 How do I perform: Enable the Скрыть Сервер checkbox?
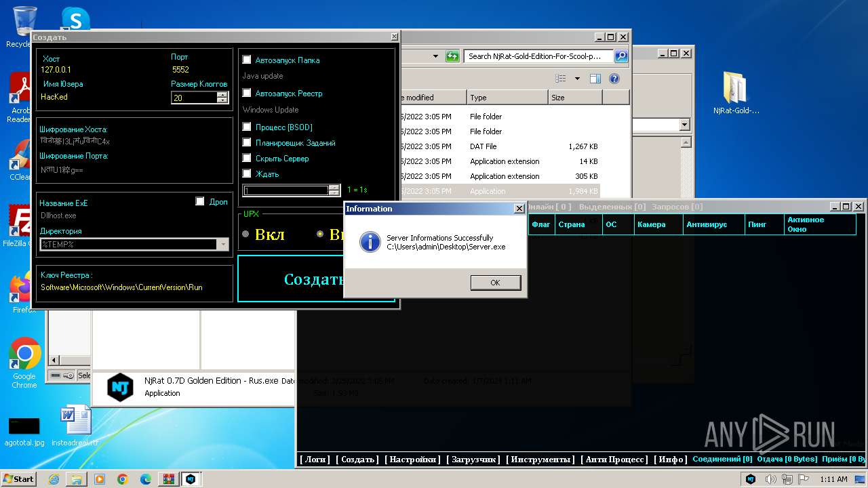pos(247,158)
